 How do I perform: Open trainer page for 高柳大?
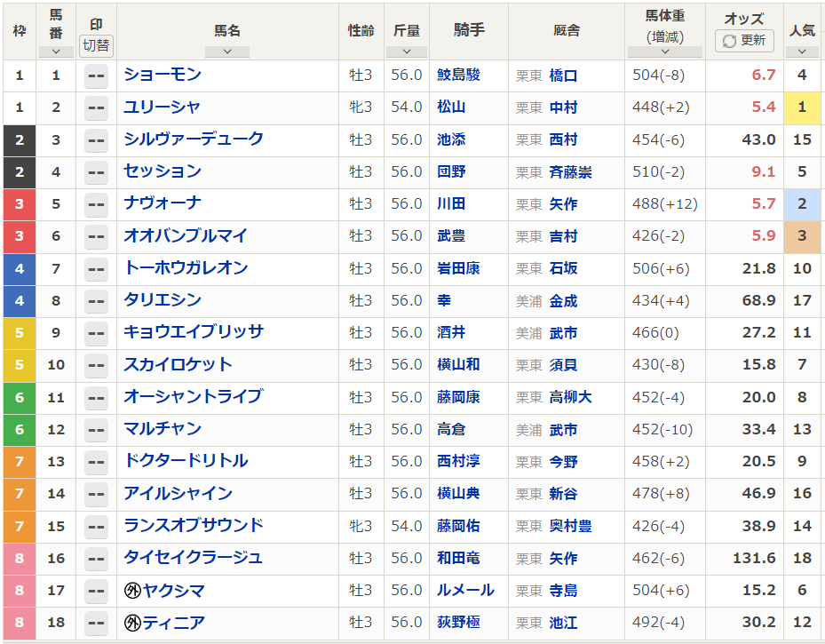(571, 397)
